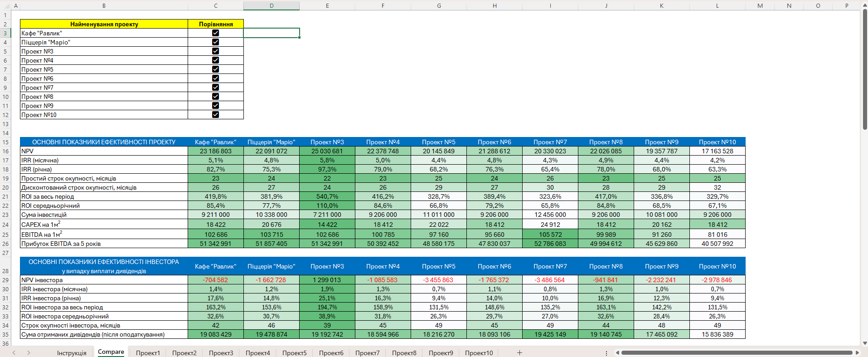The image size is (868, 357).
Task: Select the "ОСНОВНІ ПОКАЗНИКИ ЕФЕКТИВНОСТІ ПРОЕКТУ" header
Action: click(104, 142)
